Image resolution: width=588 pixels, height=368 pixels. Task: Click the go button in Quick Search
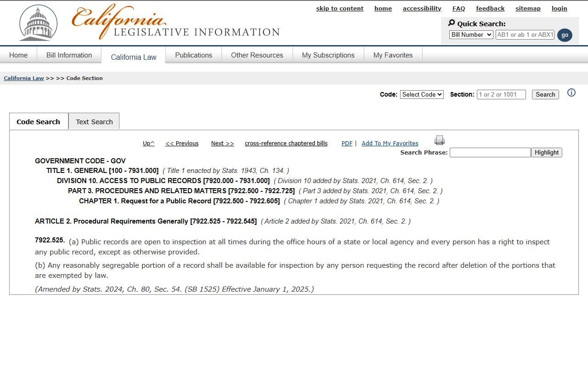coord(565,35)
